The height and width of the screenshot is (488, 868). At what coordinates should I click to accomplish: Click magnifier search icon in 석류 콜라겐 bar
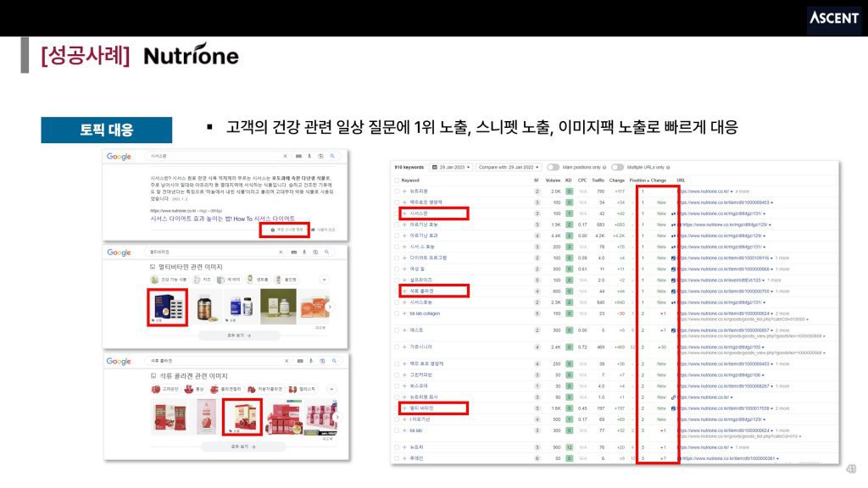tap(334, 361)
